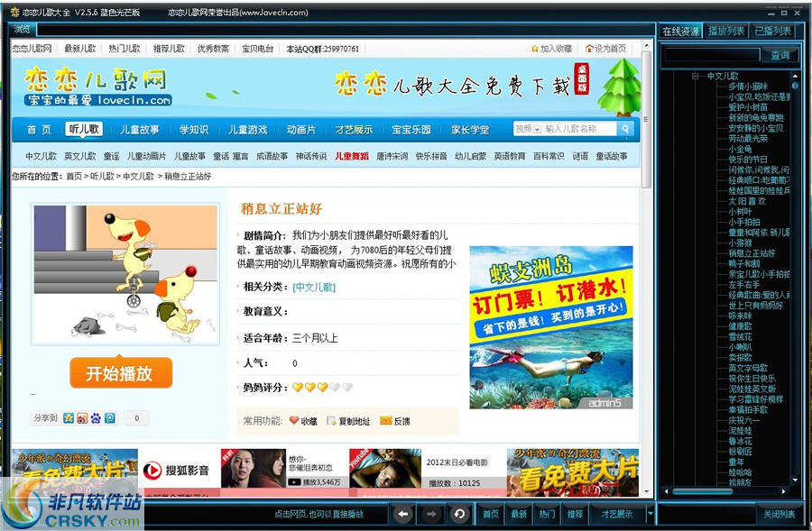The image size is (812, 531).
Task: Click the 输入儿歌名称 search box
Action: (x=579, y=129)
